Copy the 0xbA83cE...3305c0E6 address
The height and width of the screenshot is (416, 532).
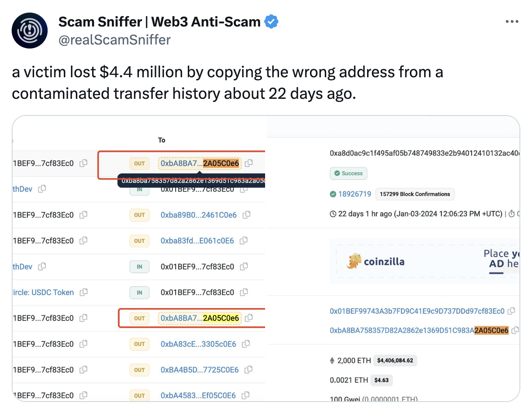tap(246, 344)
